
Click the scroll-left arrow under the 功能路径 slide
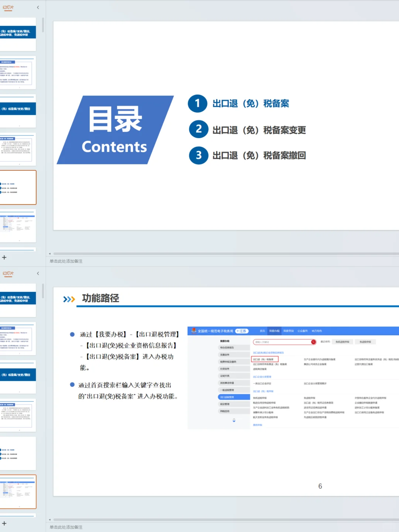tap(50, 520)
